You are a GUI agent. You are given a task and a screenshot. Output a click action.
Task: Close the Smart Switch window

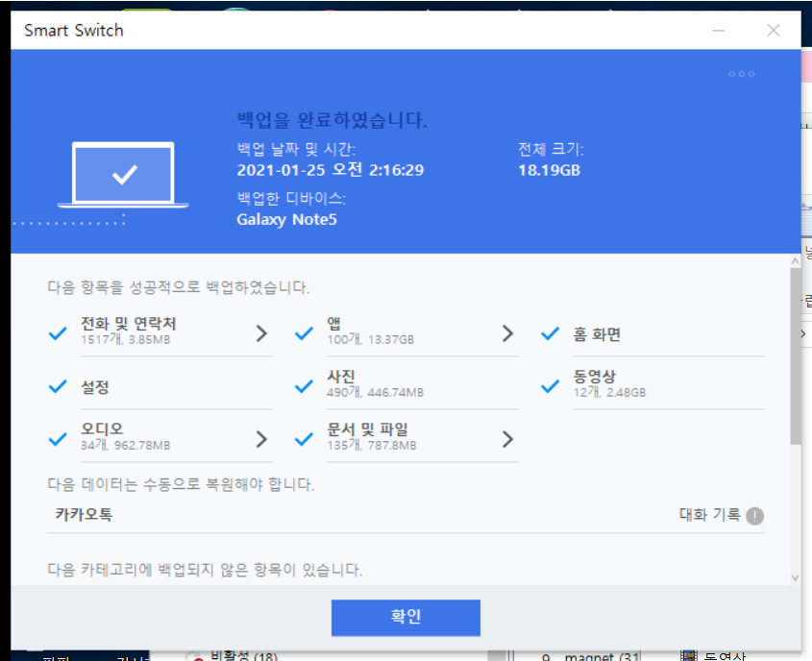(774, 31)
